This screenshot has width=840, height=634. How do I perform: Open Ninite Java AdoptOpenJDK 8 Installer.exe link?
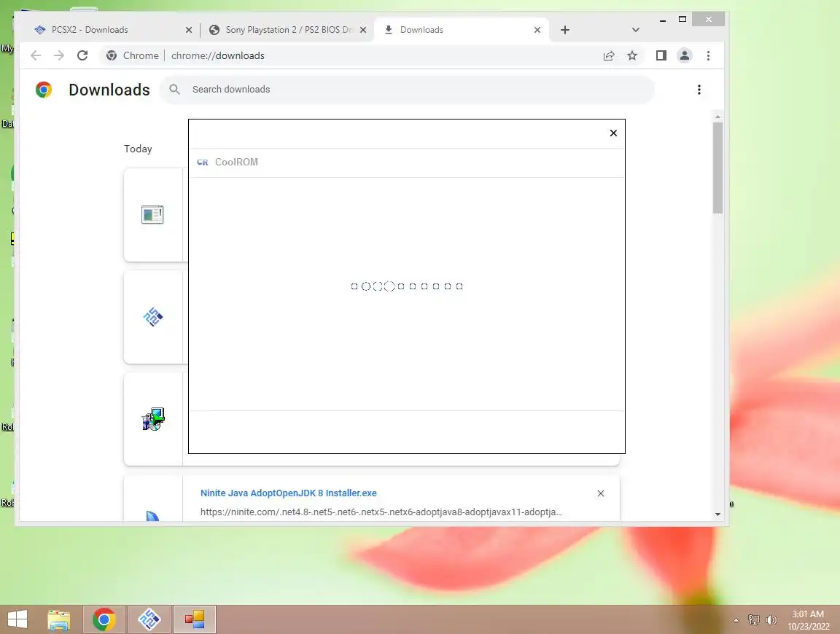(x=288, y=493)
